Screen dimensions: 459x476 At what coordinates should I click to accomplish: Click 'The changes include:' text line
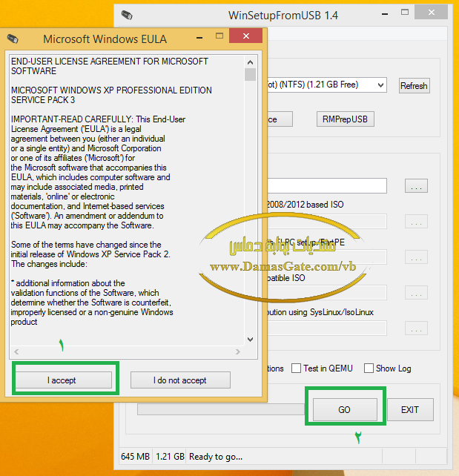pyautogui.click(x=49, y=264)
